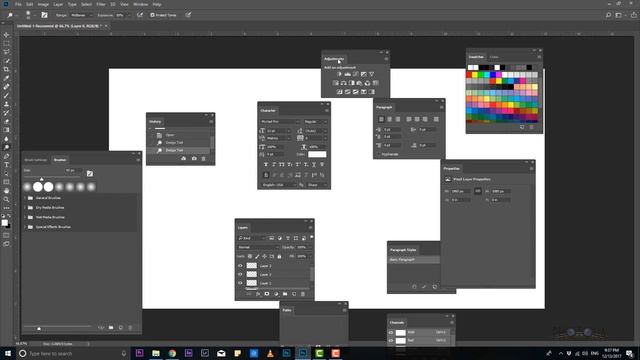
Task: Expand the Special Effects Brushes folder
Action: [x=25, y=227]
